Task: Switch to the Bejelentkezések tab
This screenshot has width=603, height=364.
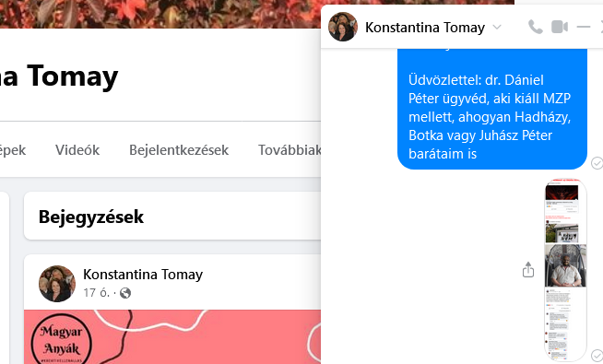Action: click(179, 150)
